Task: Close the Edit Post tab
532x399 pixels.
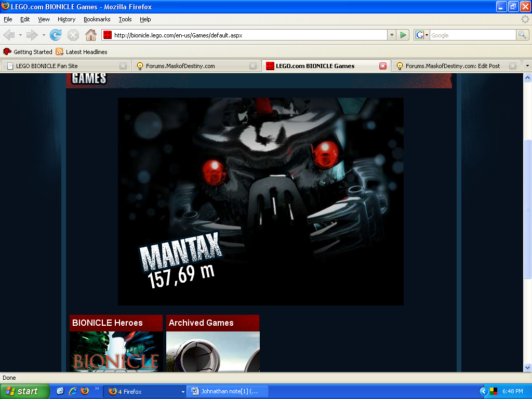Action: coord(513,66)
